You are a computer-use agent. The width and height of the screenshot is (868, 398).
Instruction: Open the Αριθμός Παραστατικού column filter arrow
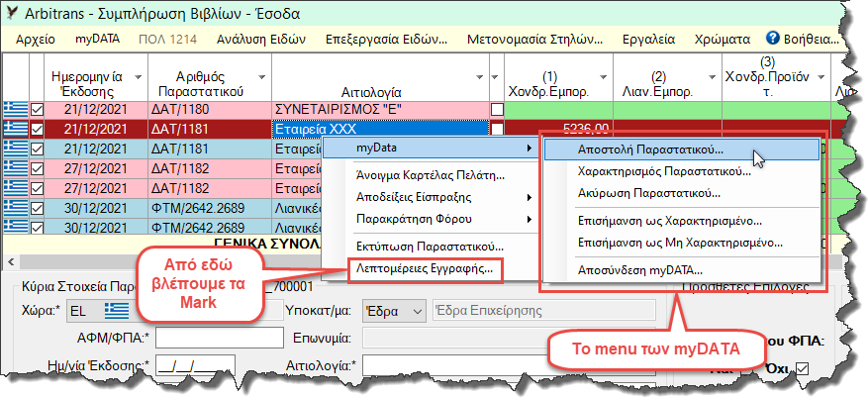tap(261, 77)
